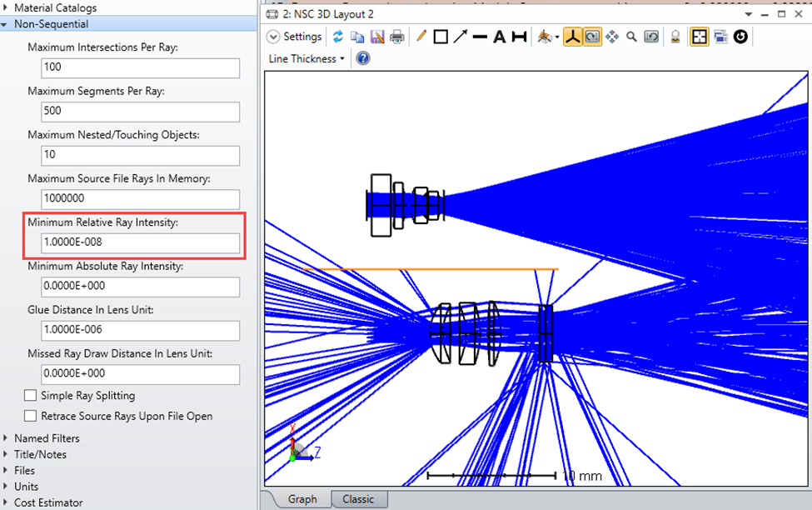
Task: Toggle Simple Ray Splitting on
Action: (31, 395)
